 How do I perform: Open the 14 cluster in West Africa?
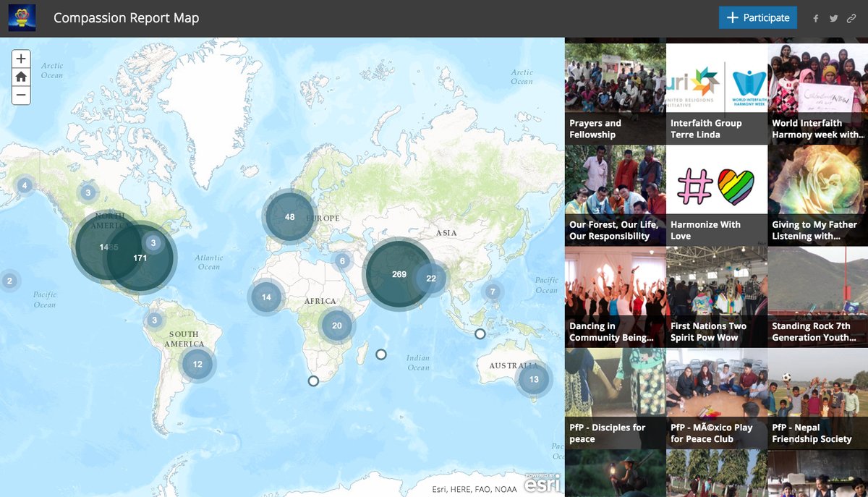pyautogui.click(x=266, y=297)
